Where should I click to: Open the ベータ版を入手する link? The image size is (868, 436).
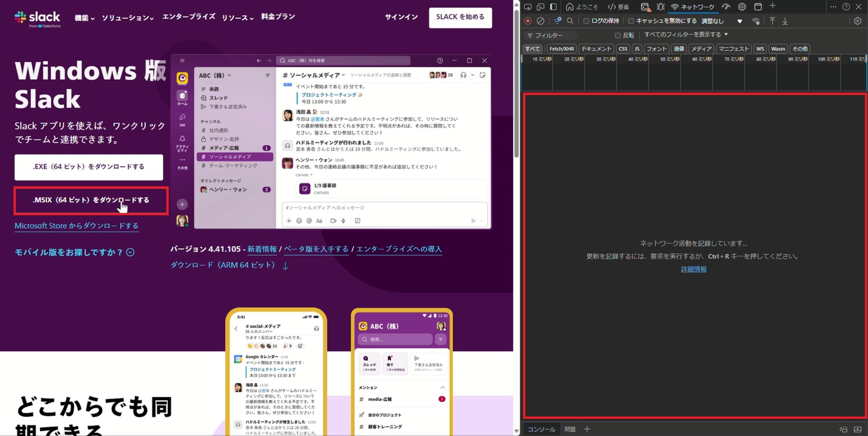tap(316, 249)
